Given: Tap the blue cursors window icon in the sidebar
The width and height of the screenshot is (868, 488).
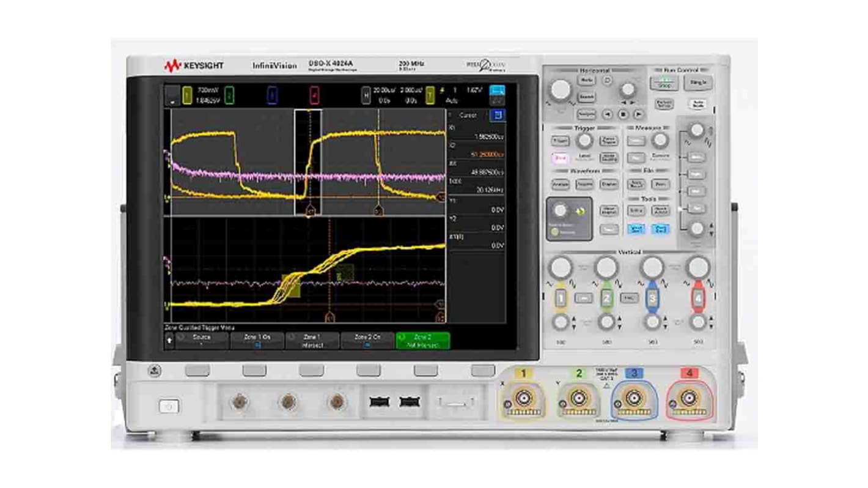Looking at the screenshot, I should coord(498,116).
